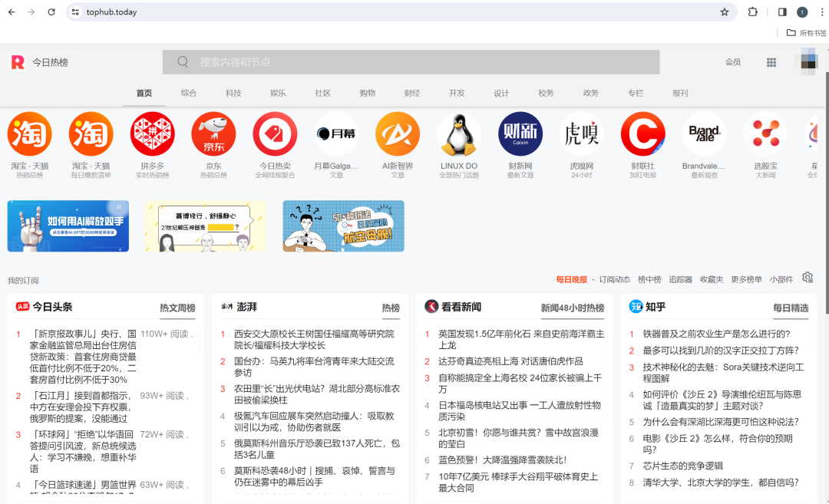Viewport: 829px width, 504px height.
Task: Open the 今日热卖 icon
Action: click(275, 134)
